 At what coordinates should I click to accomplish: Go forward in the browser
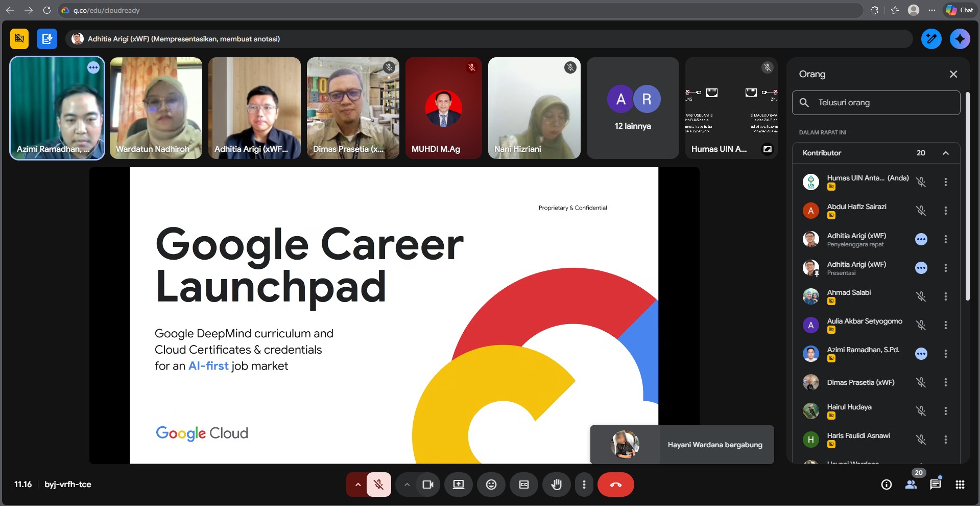(x=29, y=10)
